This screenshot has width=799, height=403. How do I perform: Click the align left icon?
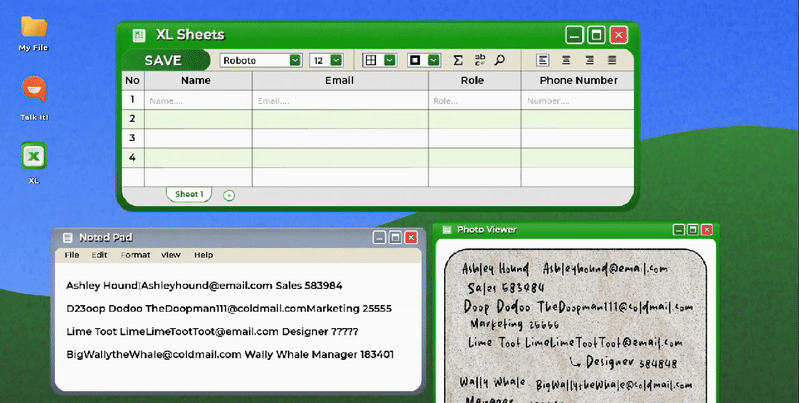[543, 60]
